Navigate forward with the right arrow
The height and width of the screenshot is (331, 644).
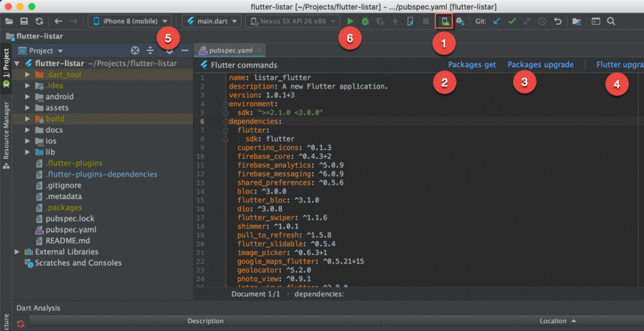(74, 21)
